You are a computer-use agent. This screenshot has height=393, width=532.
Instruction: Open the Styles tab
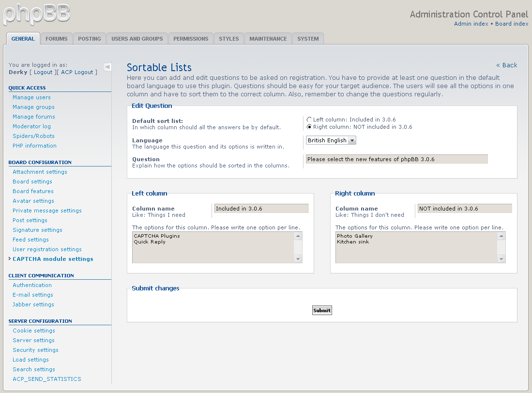pos(228,39)
